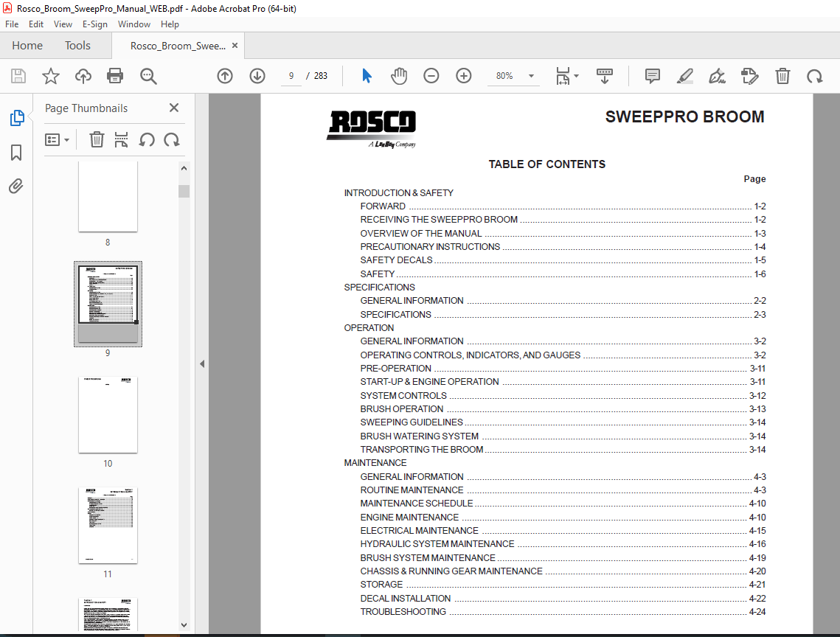The height and width of the screenshot is (637, 840).
Task: Delete selected thumbnail pages trash icon
Action: point(97,140)
